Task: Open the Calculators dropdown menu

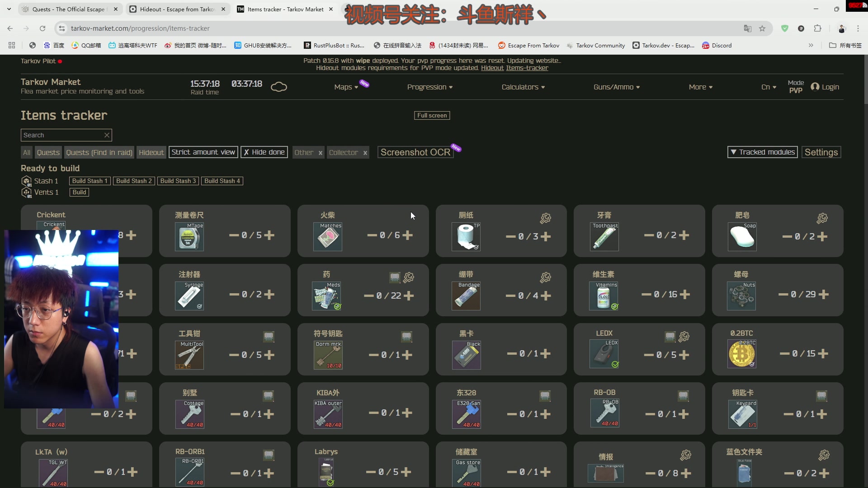Action: (x=523, y=87)
